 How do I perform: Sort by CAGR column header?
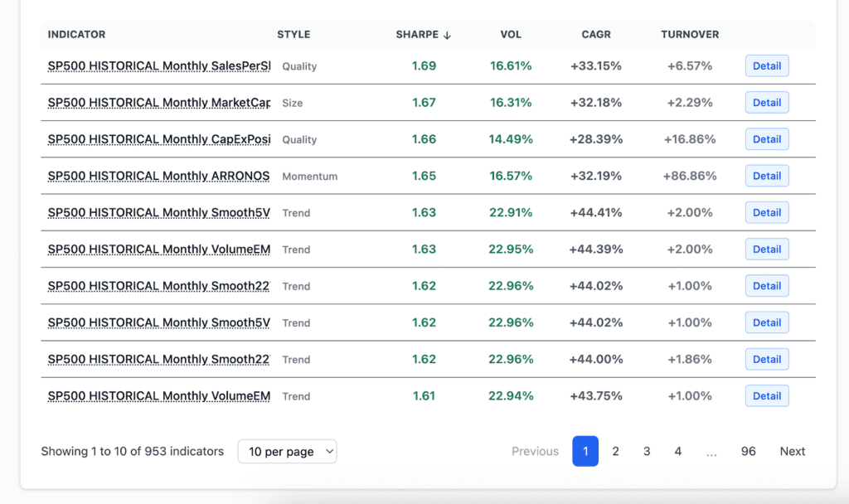click(595, 35)
